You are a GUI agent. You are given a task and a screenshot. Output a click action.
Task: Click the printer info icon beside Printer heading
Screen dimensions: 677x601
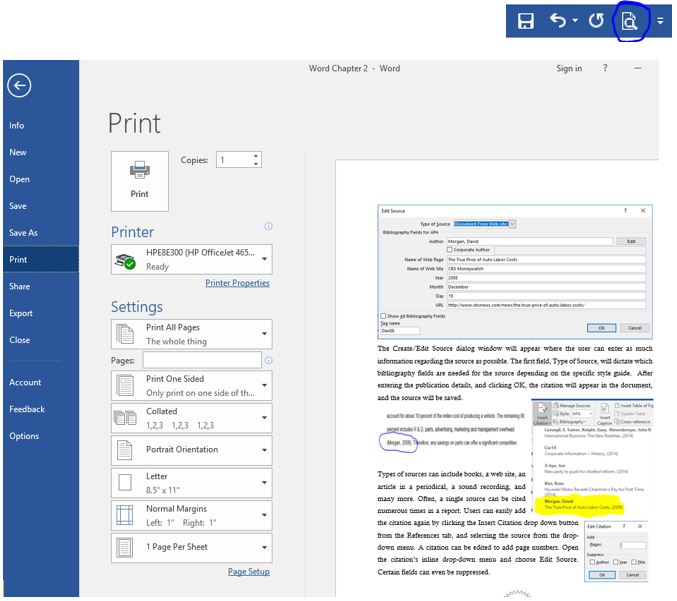[x=268, y=227]
